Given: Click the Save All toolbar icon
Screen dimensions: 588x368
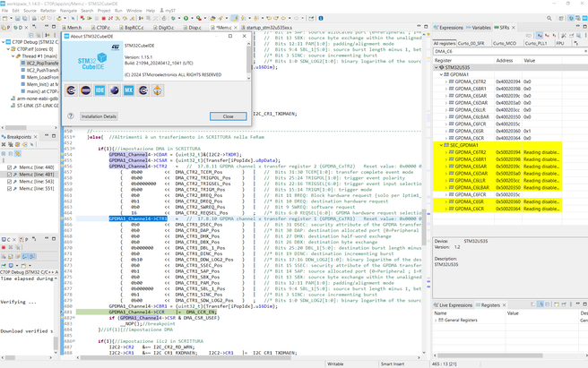Looking at the screenshot, I should (25, 18).
